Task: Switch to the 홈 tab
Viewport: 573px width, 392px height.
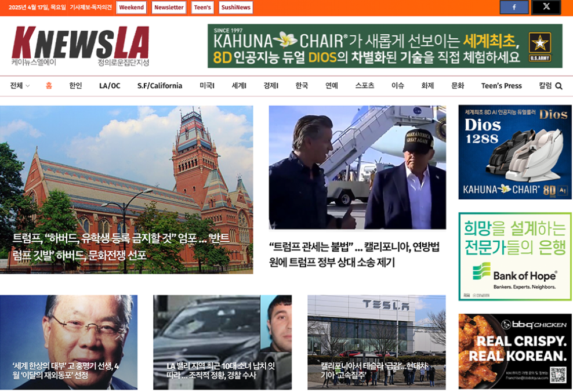Action: 49,85
